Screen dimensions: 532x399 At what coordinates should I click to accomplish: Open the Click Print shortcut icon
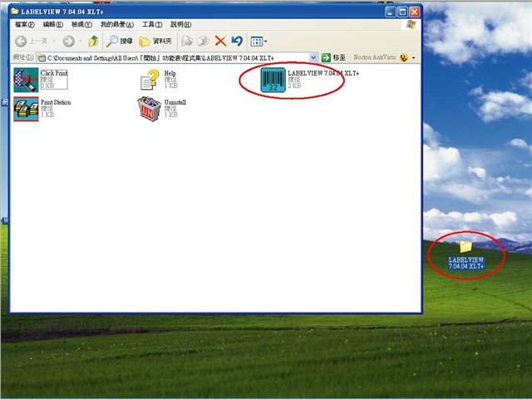pyautogui.click(x=26, y=80)
